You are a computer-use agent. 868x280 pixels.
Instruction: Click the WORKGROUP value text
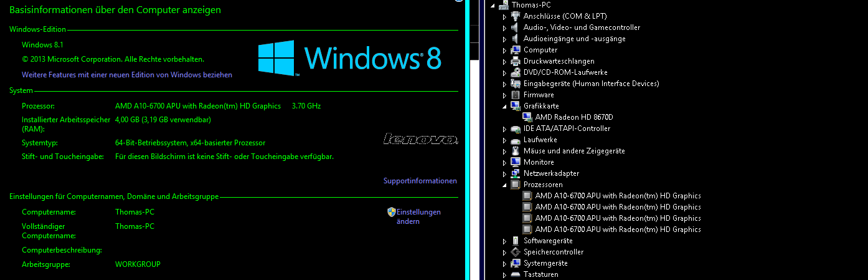[x=138, y=264]
